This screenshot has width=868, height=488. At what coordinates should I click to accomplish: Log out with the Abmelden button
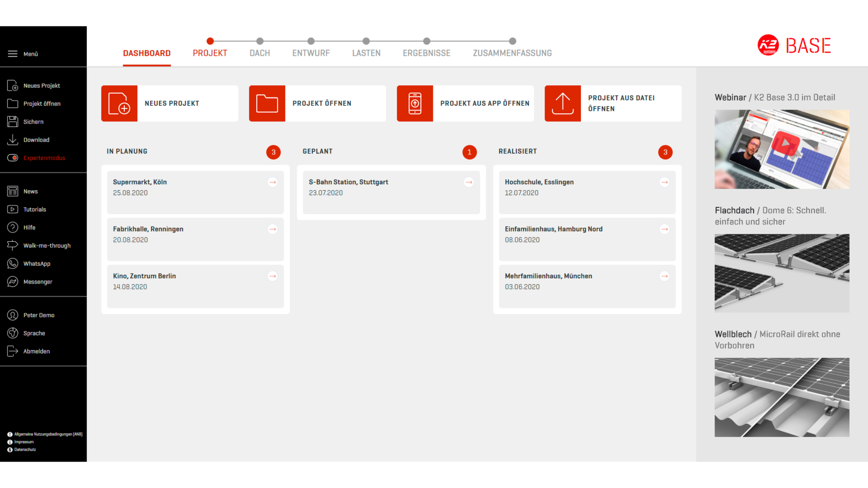12,351
